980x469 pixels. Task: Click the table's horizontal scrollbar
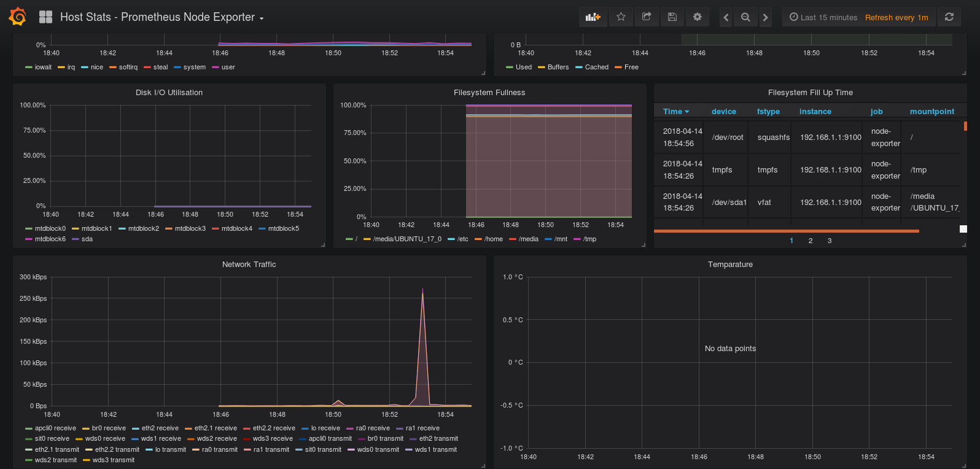(786, 231)
